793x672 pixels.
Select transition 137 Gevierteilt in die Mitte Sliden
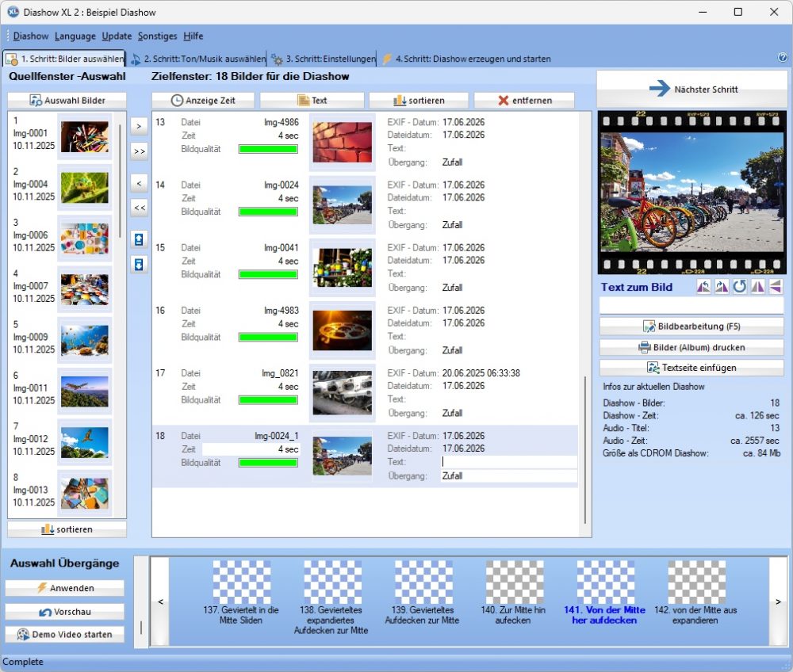[x=241, y=594]
